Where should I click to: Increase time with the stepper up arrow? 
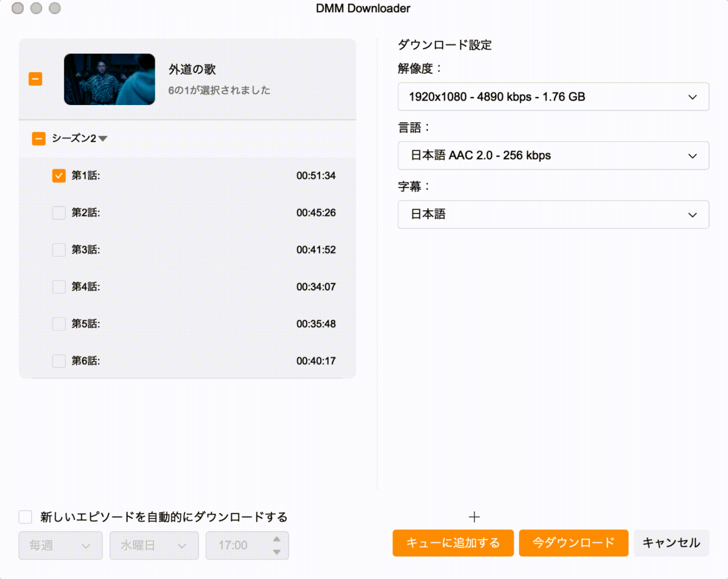click(x=277, y=539)
